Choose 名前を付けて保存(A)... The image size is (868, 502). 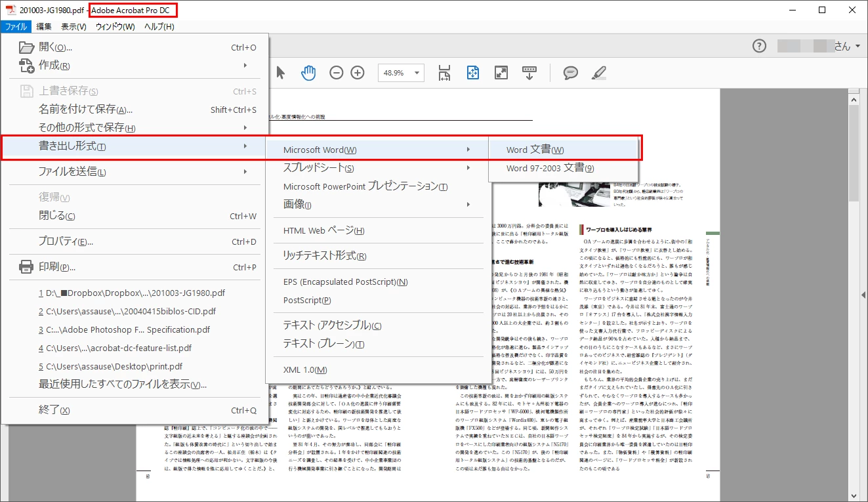pos(134,110)
